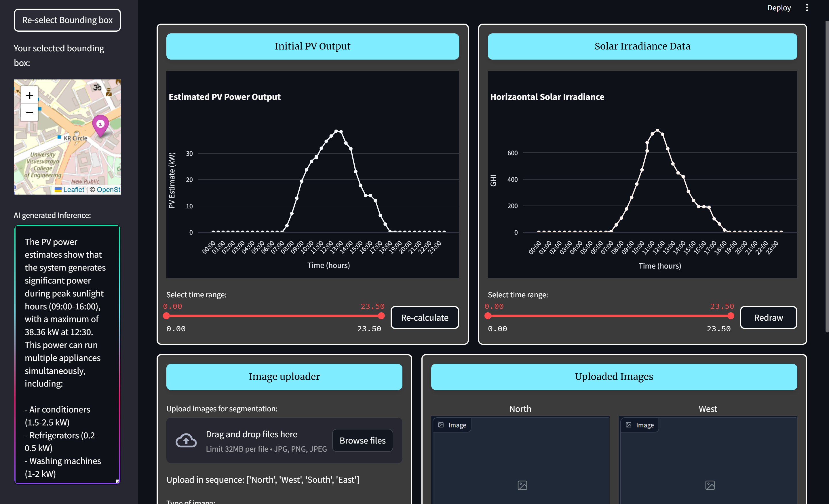Image resolution: width=829 pixels, height=504 pixels.
Task: Click West image placeholder icon
Action: pos(710,485)
